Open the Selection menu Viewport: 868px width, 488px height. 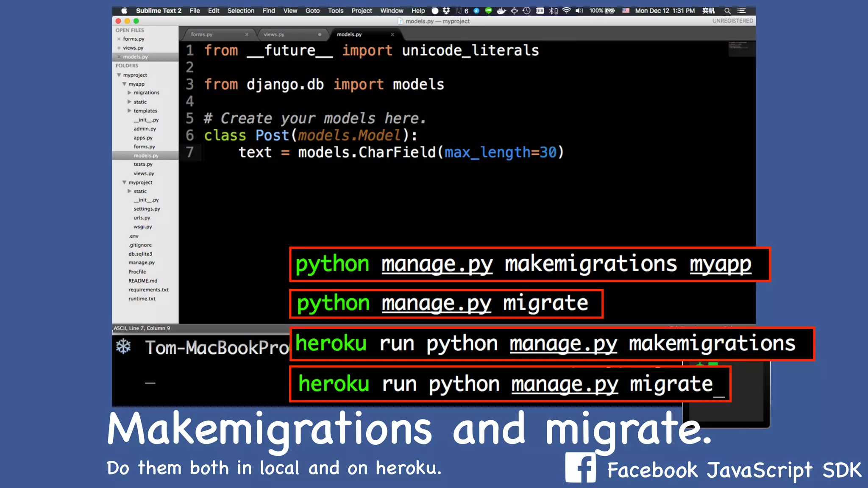(x=241, y=11)
